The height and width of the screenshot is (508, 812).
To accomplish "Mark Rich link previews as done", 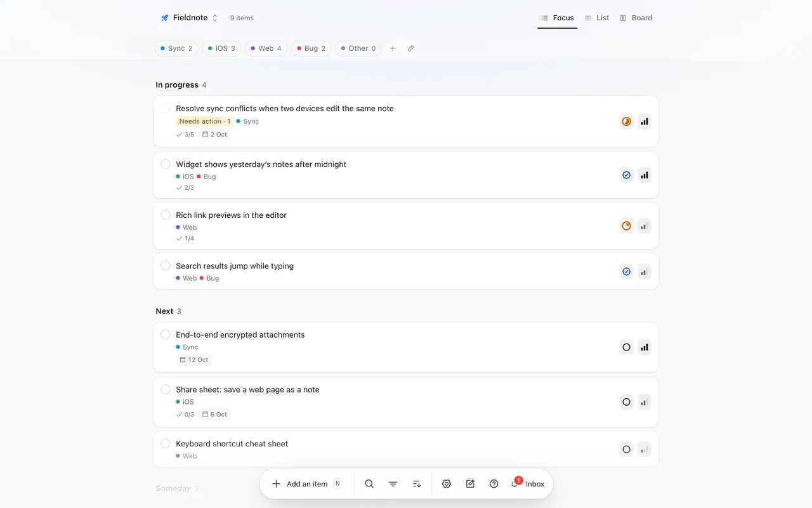I will (166, 215).
